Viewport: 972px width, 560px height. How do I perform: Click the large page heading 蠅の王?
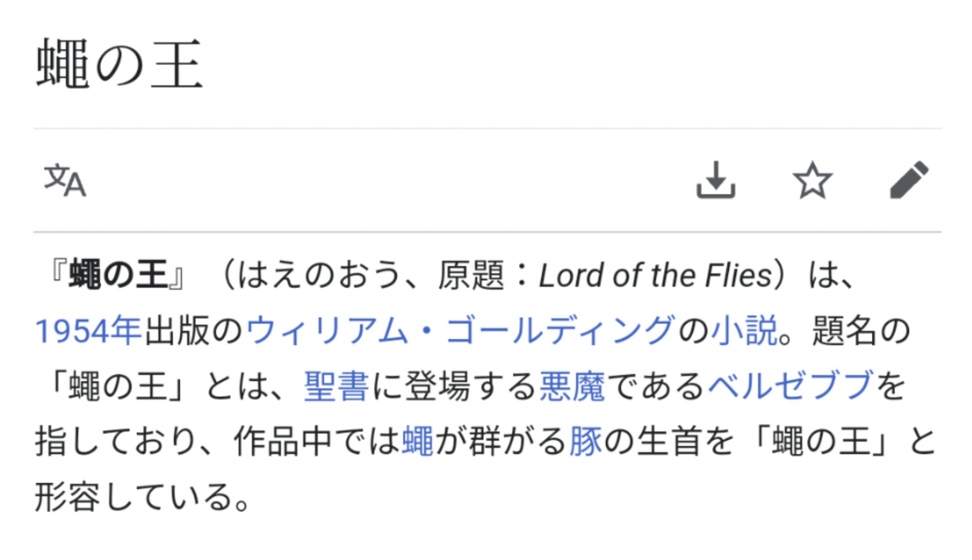(120, 64)
